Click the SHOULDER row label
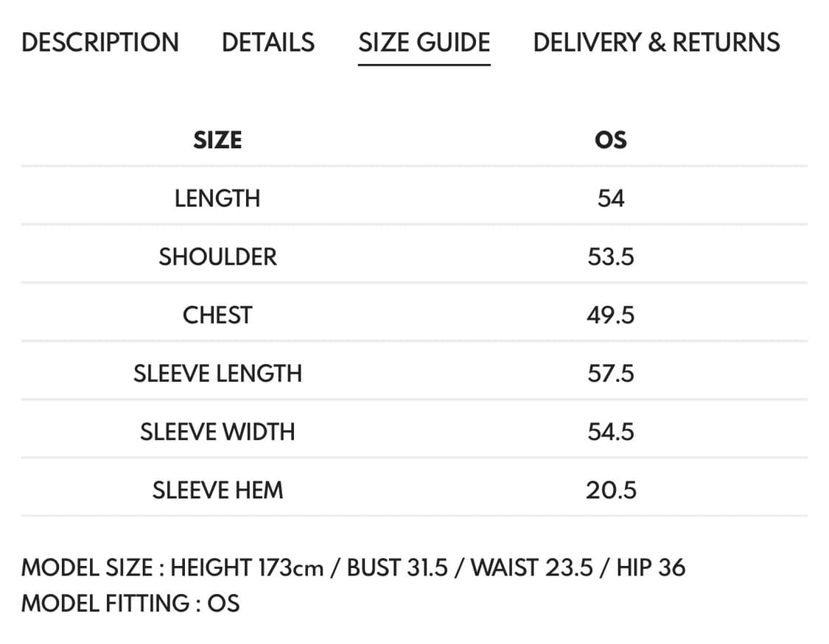Viewport: 829px width, 644px height. tap(217, 256)
